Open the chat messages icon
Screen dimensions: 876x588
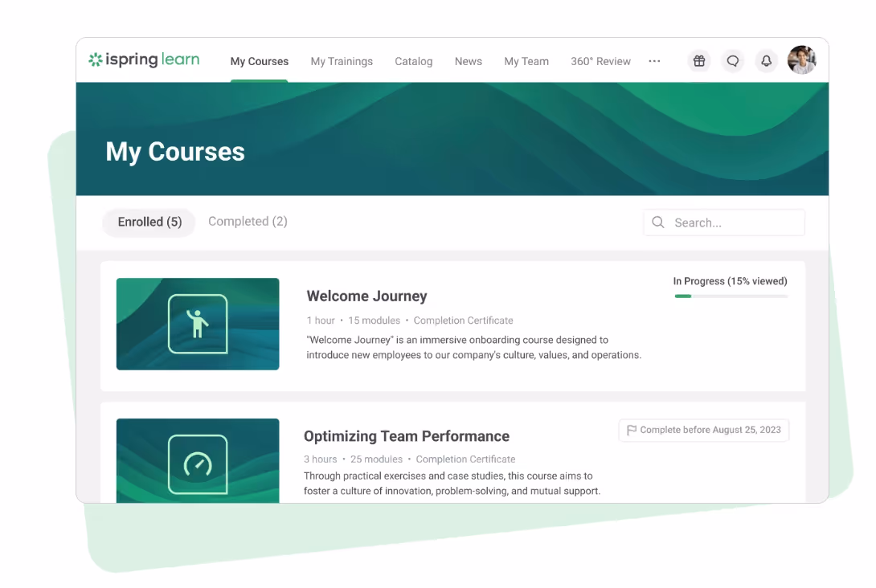[732, 61]
